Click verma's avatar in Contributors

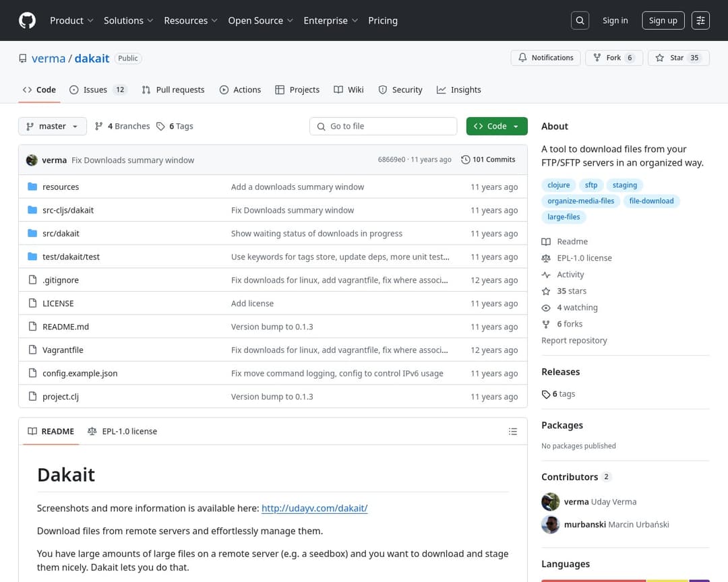(550, 502)
